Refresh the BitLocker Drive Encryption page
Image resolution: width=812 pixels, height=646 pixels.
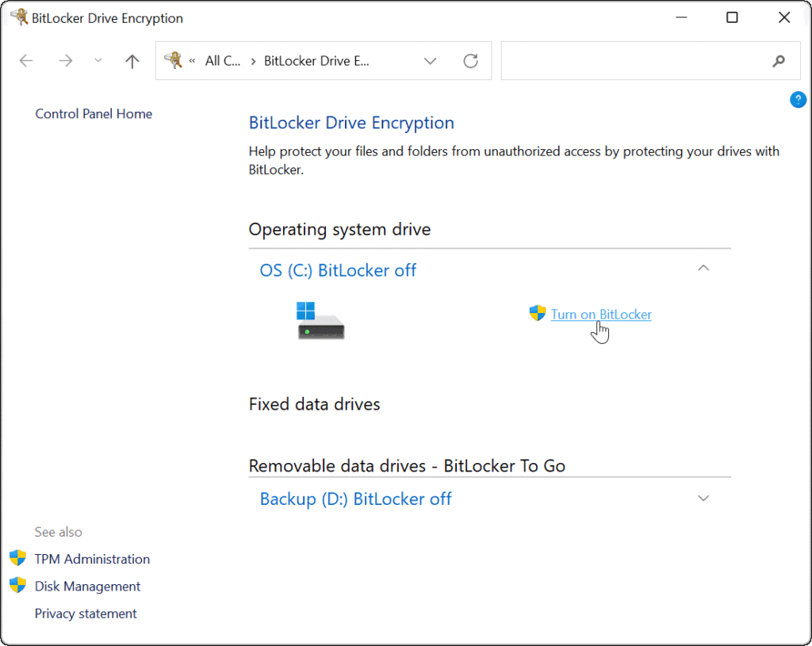(470, 61)
